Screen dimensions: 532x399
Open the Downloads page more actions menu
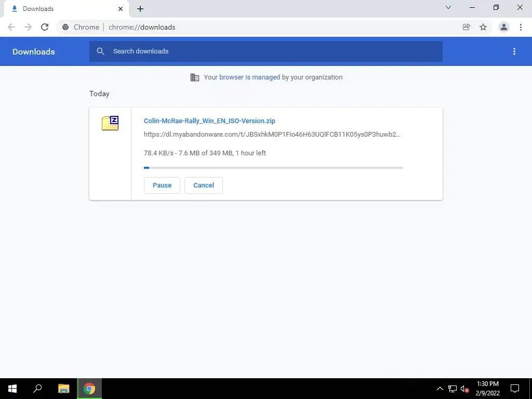pyautogui.click(x=514, y=51)
